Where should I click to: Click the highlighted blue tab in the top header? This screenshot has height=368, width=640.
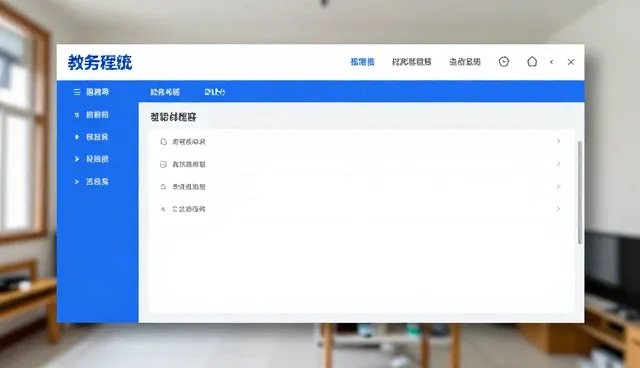[x=362, y=62]
